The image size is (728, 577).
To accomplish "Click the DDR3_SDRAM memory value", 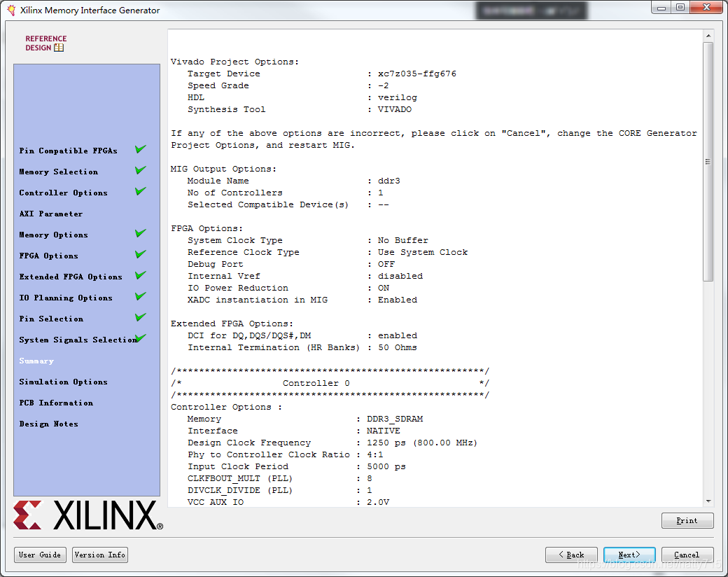I will click(395, 419).
